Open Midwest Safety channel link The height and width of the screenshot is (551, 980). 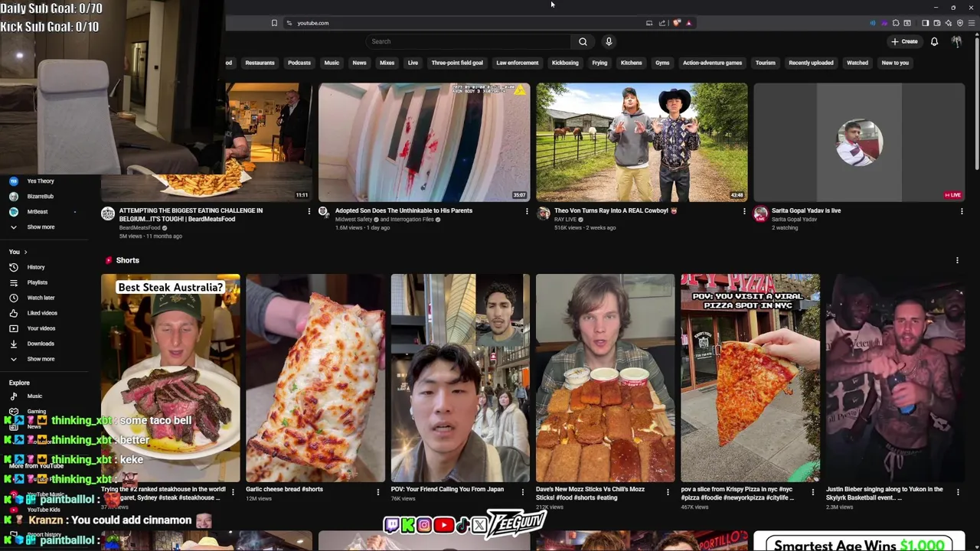(354, 220)
